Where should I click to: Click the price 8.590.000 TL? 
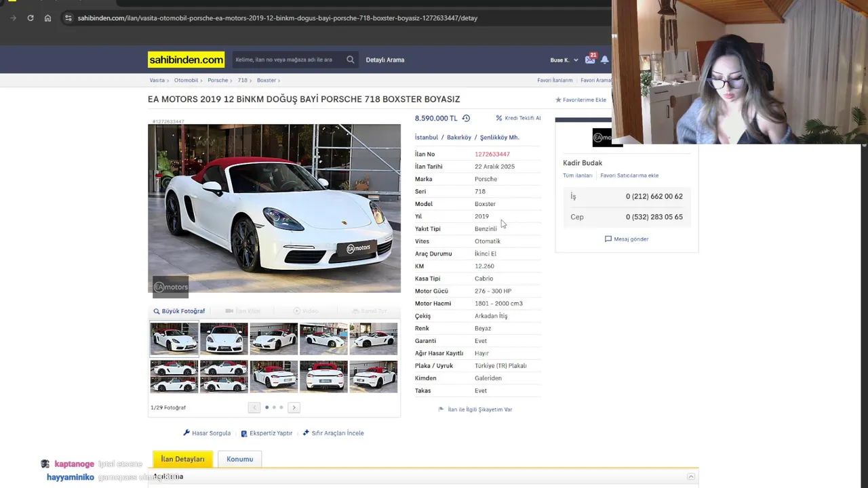[x=436, y=118]
